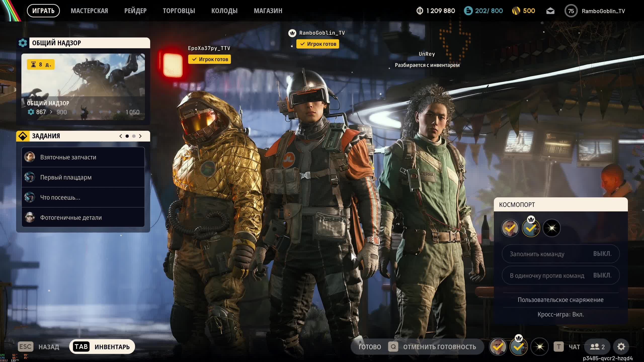Expand the Взяточные запчасти quest
This screenshot has width=644, height=362.
click(83, 157)
